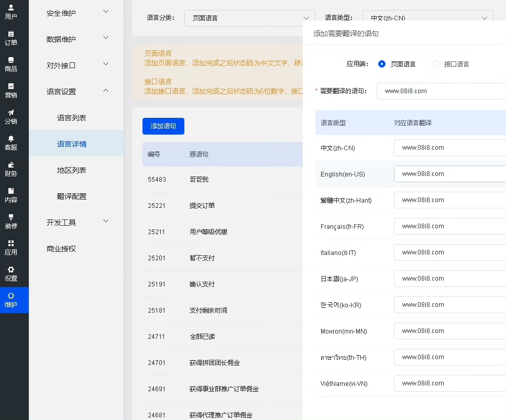Go to 语言列表 submenu item
506x420 pixels.
tap(72, 118)
